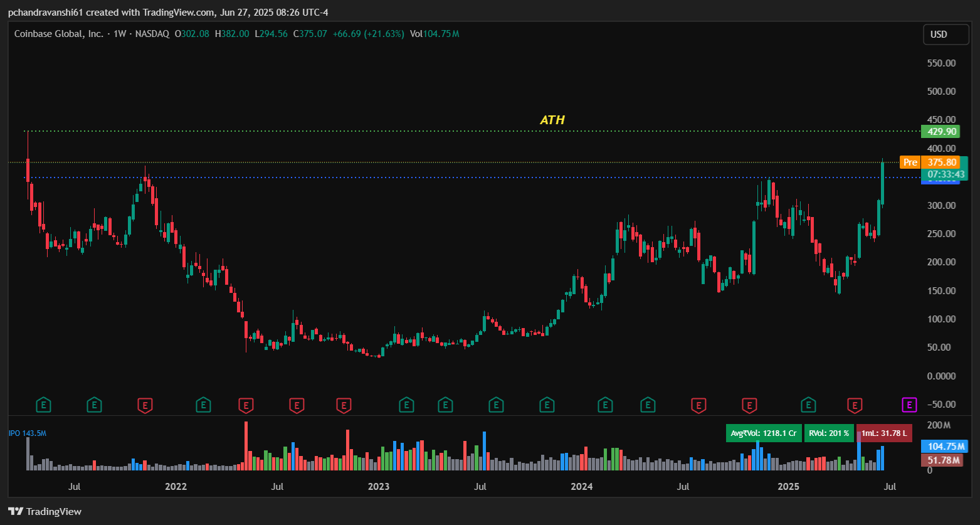
Task: Click the leftmost green earnings marker
Action: 43,405
